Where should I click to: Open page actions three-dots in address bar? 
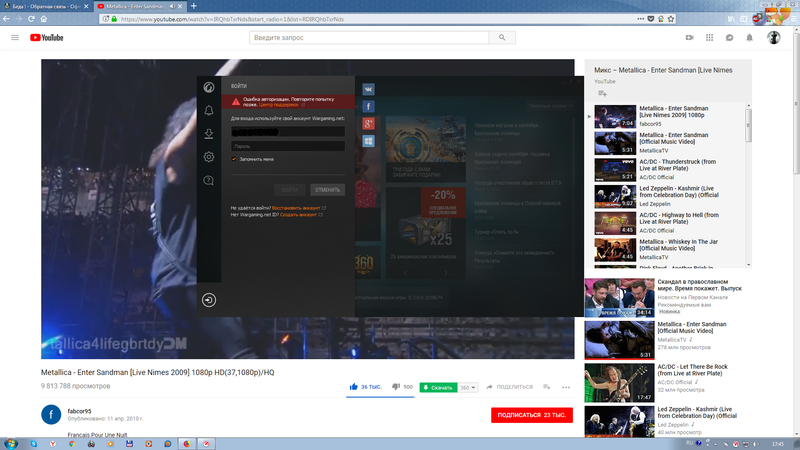point(641,19)
